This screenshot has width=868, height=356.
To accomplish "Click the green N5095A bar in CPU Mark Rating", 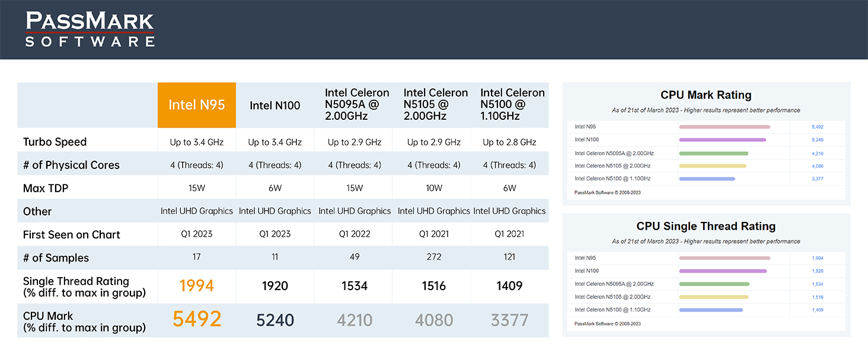I will [713, 153].
